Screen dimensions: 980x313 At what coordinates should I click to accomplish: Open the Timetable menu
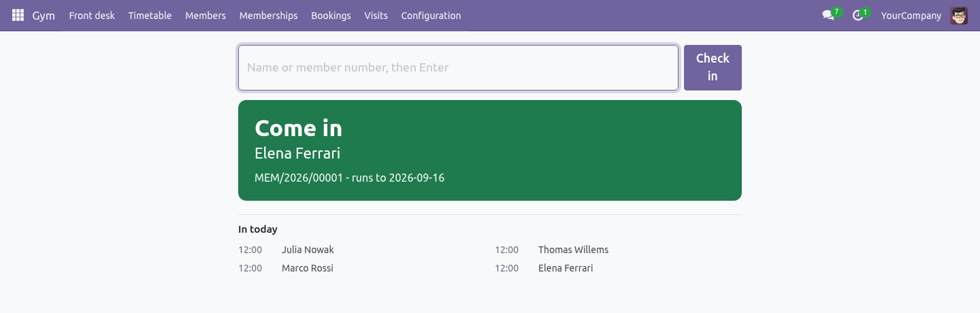(150, 15)
